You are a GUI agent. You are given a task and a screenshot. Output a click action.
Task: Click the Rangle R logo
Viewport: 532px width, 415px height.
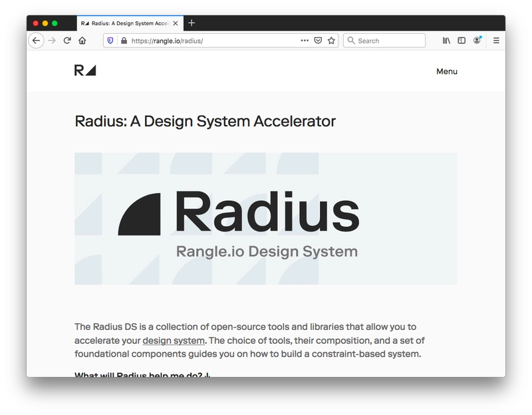pyautogui.click(x=85, y=70)
